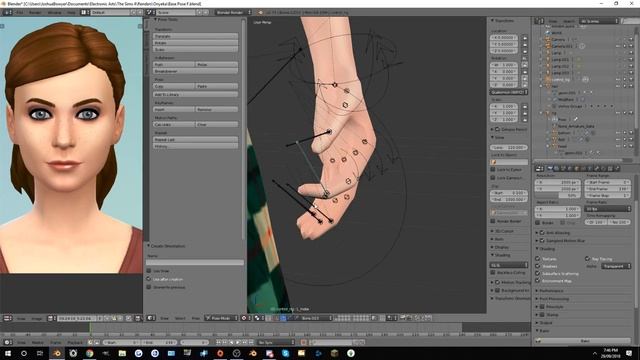Open the Render menu
The image size is (640, 360).
coord(35,13)
